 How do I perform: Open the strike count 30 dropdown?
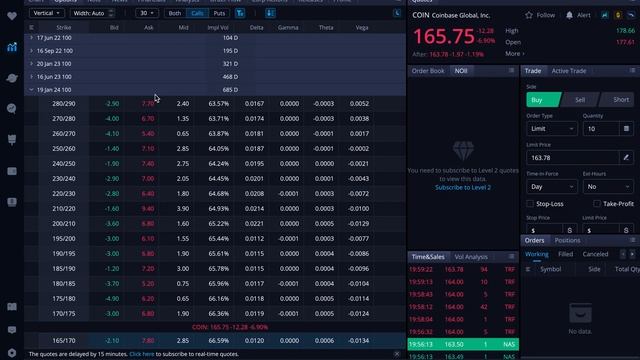(147, 13)
